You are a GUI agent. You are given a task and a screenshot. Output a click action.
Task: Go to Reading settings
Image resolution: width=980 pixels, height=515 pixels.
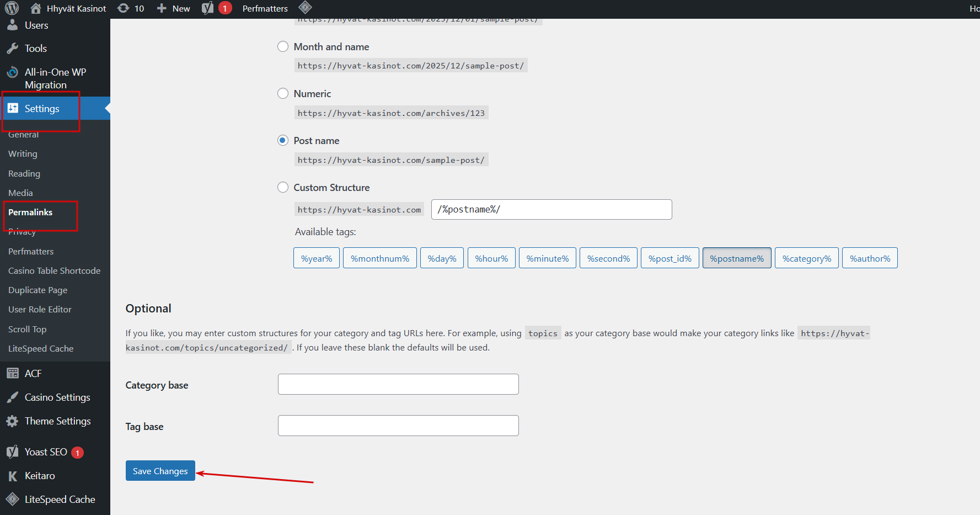24,173
